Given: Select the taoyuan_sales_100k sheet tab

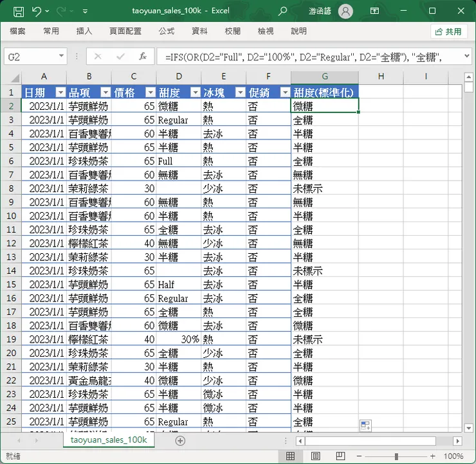Looking at the screenshot, I should pos(109,440).
